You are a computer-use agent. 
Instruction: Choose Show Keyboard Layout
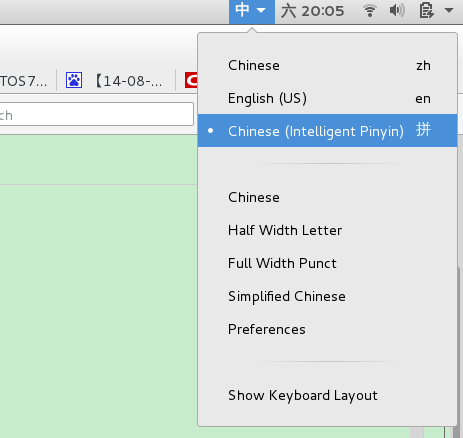pyautogui.click(x=327, y=395)
